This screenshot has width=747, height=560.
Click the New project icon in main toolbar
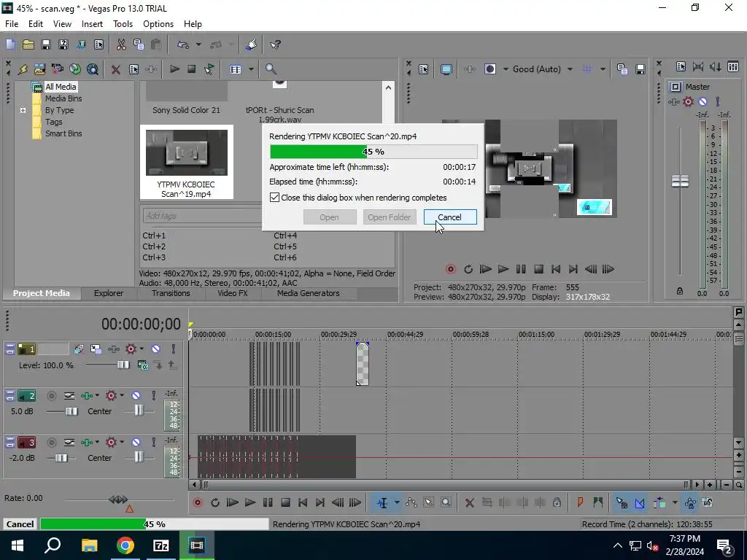point(10,44)
